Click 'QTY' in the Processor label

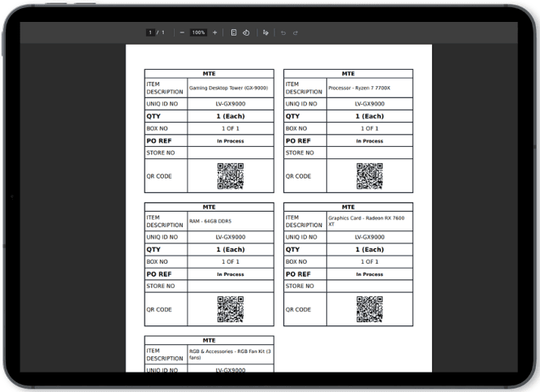click(292, 116)
